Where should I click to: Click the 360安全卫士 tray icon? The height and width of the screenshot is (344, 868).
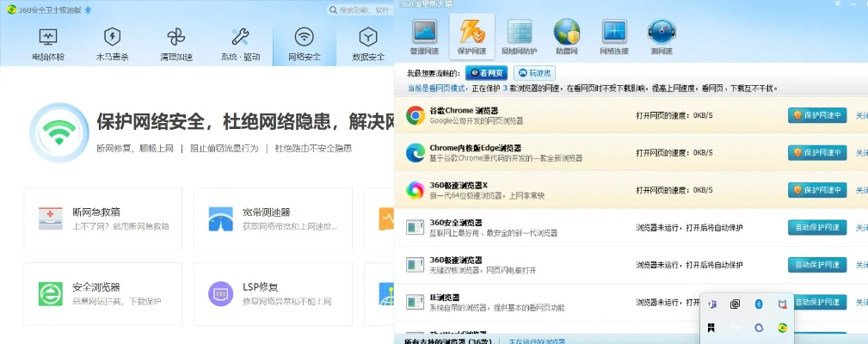782,328
